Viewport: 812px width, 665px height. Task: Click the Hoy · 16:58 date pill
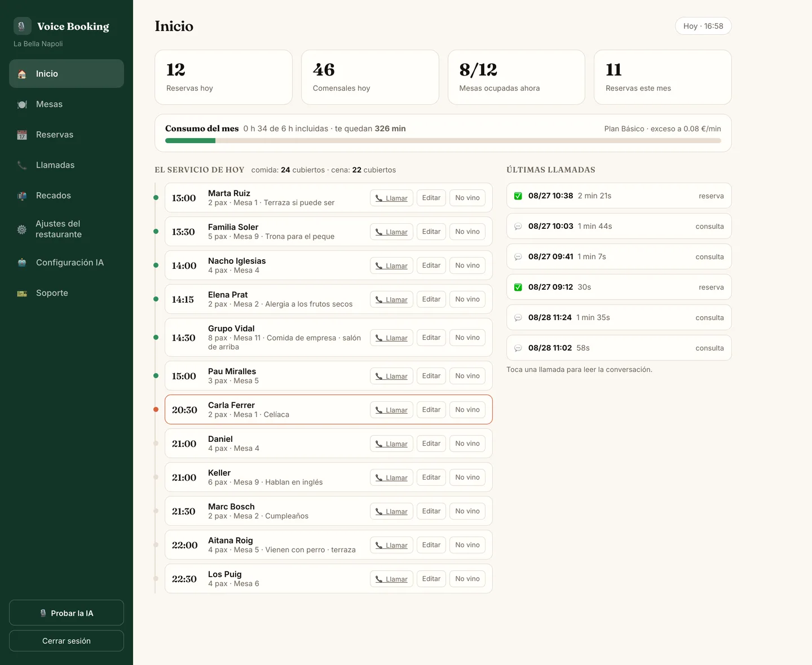tap(703, 26)
